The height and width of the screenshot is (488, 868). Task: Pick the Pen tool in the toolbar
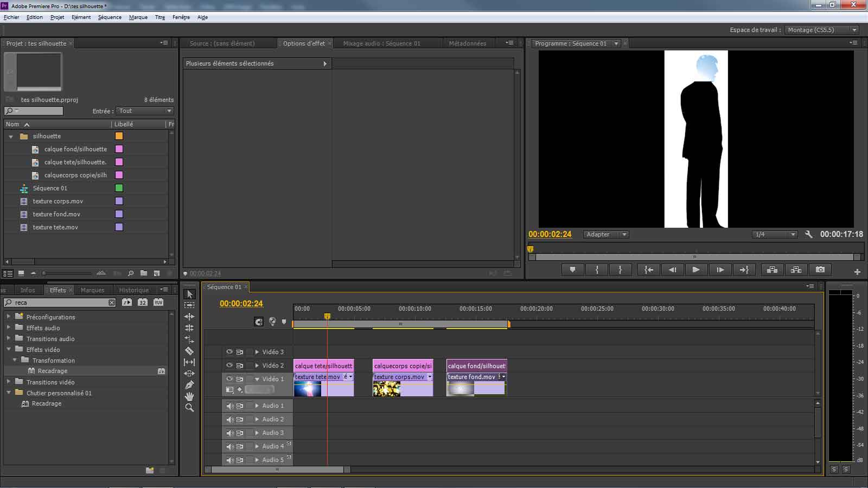189,385
